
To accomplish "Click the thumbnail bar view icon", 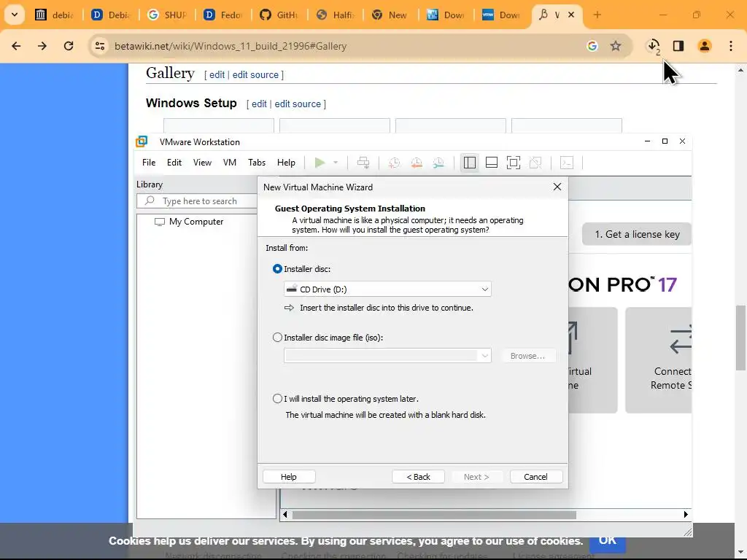I will click(492, 163).
